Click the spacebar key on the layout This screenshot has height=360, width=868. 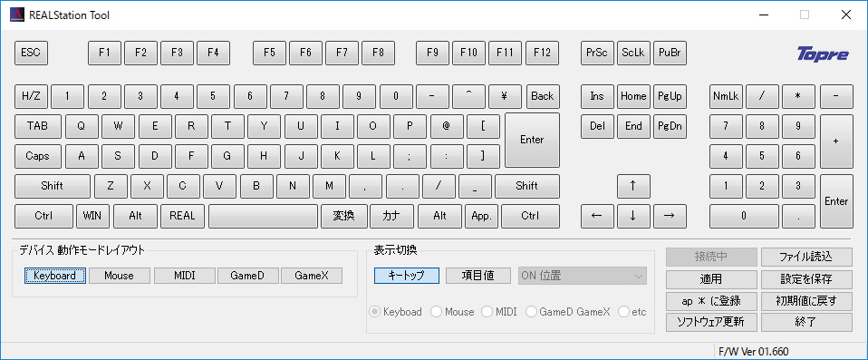[263, 216]
